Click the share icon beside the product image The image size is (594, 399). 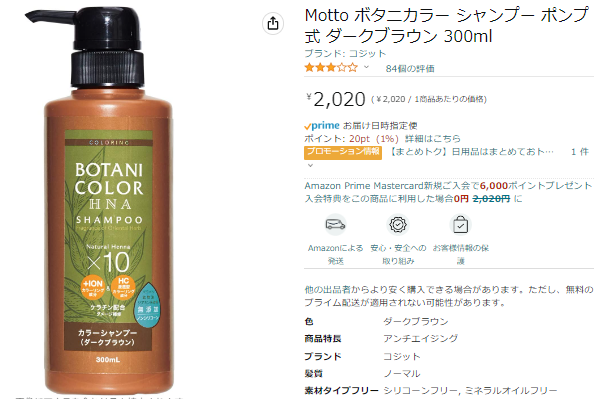(x=273, y=23)
